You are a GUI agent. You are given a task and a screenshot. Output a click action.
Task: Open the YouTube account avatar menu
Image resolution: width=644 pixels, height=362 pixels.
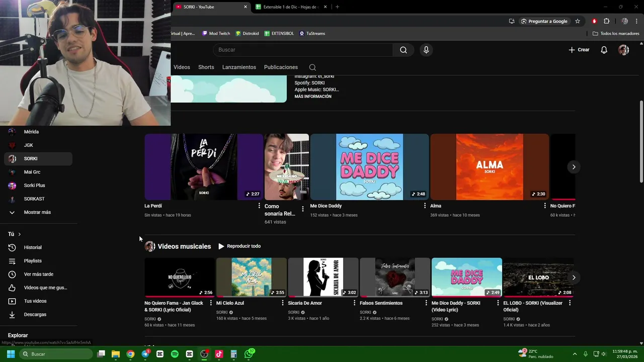(623, 50)
